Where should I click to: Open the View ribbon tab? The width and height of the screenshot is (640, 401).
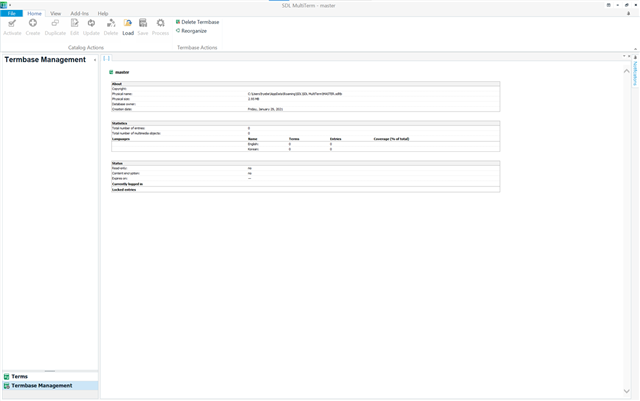click(56, 13)
